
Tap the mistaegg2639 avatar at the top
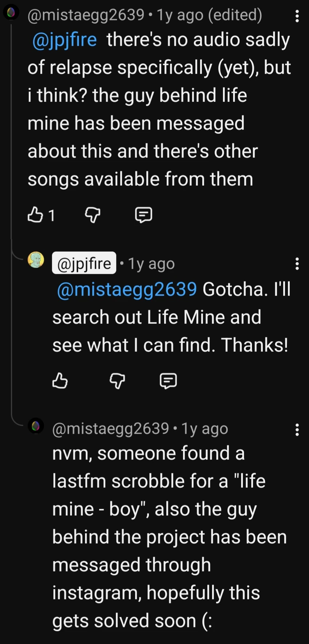coord(11,13)
